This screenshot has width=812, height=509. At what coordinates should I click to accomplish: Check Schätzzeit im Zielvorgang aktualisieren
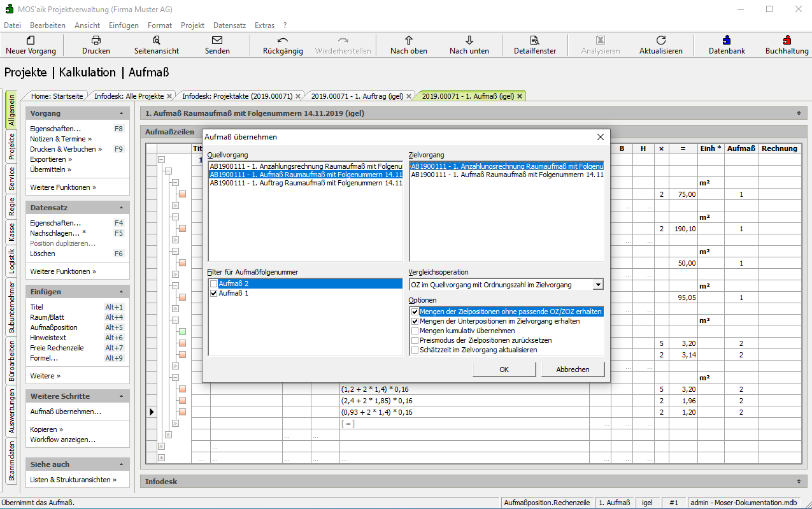415,350
